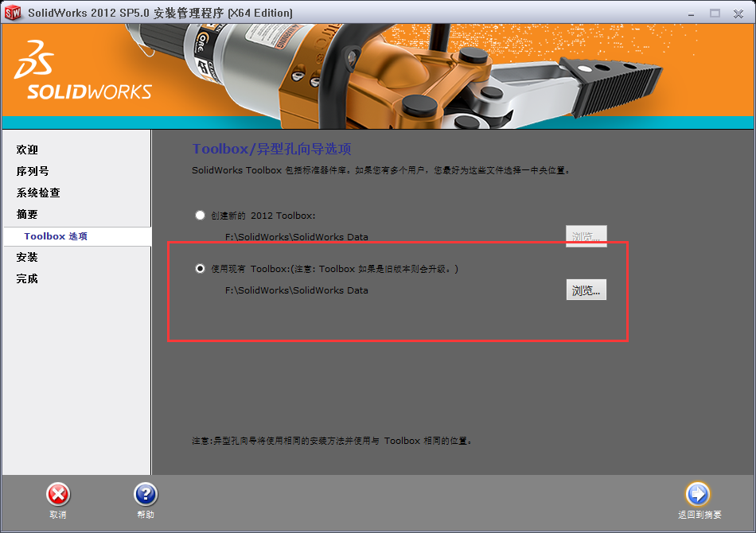Select 'Create new 2012 Toolbox' radio button
Screen dimensions: 756x533
(x=200, y=216)
